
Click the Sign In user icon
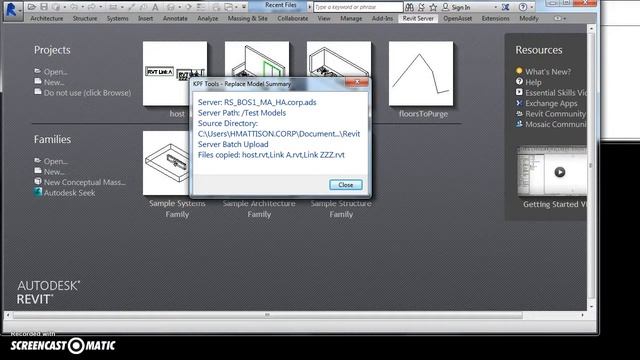coord(446,7)
